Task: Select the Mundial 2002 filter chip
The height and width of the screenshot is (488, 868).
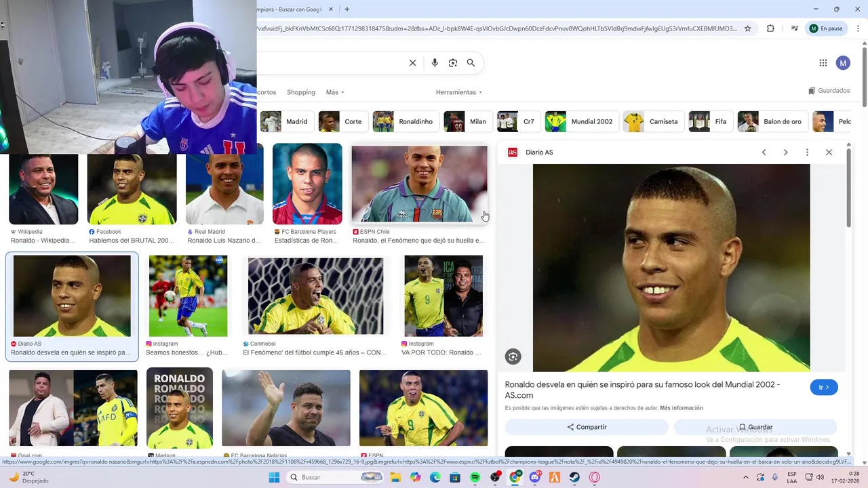Action: 580,121
